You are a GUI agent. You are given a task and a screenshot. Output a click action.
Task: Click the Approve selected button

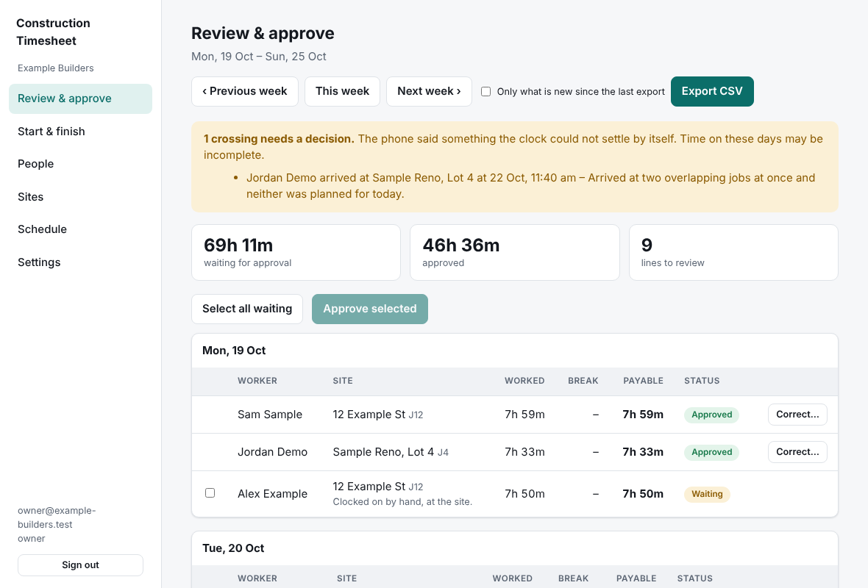coord(370,309)
